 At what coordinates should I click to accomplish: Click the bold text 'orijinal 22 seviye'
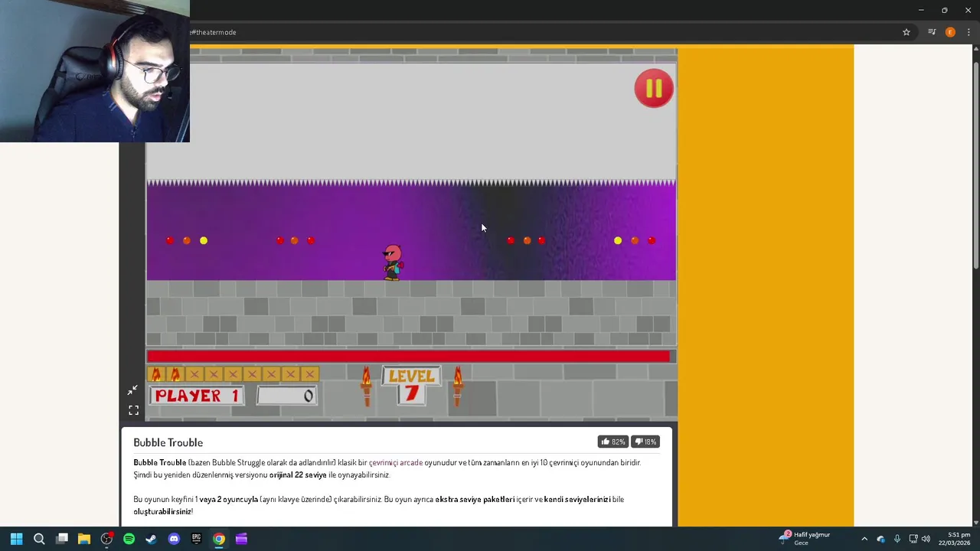pos(298,474)
